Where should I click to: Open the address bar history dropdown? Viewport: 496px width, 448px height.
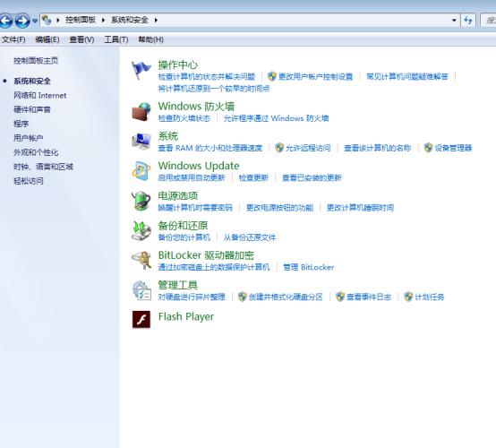coord(454,21)
